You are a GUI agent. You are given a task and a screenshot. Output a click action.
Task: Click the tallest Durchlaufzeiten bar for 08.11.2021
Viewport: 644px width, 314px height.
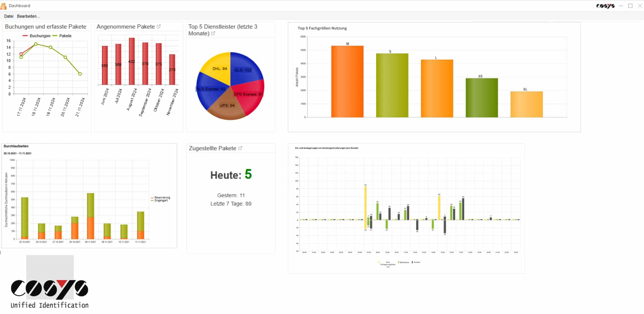click(90, 216)
